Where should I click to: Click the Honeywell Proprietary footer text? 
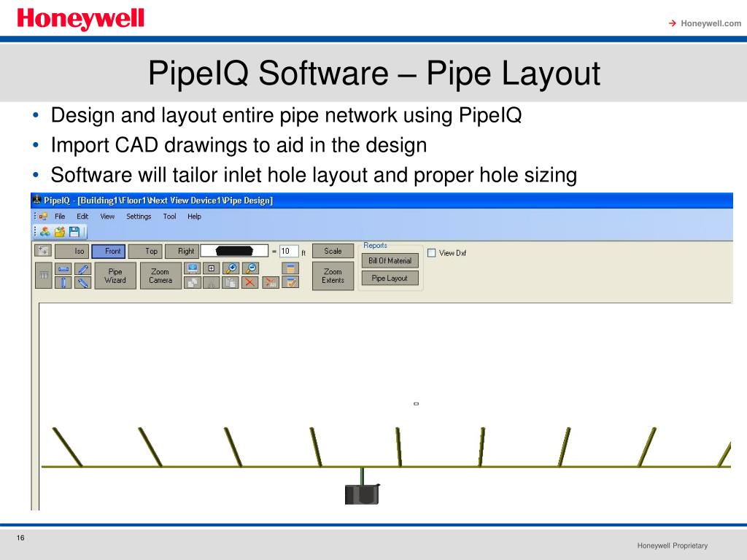672,545
